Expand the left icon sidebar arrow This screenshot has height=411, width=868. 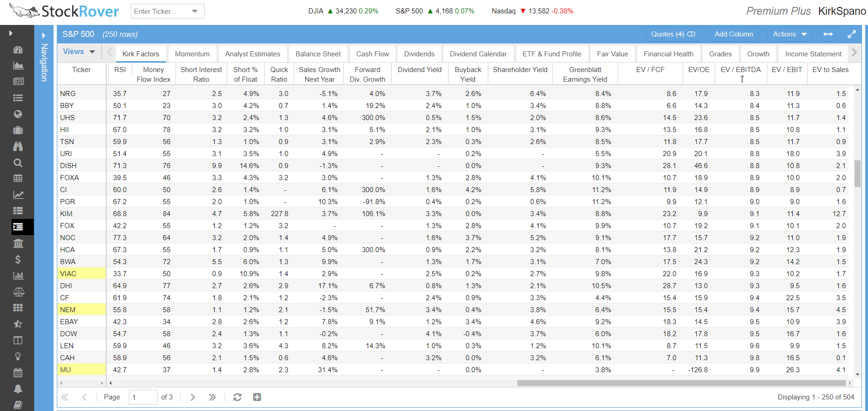[x=11, y=33]
